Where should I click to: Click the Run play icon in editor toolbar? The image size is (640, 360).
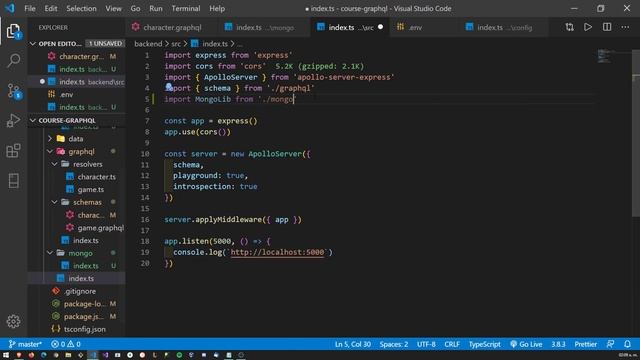pyautogui.click(x=588, y=27)
